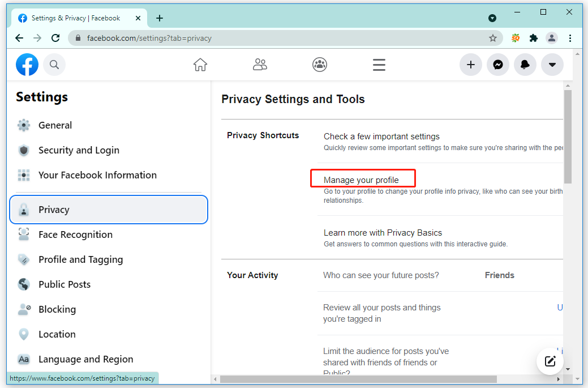The image size is (588, 388).
Task: Open the Extensions puzzle icon
Action: 533,38
